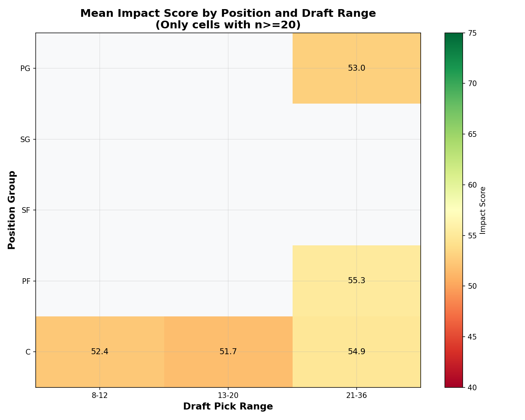Click the SF position label

point(26,210)
